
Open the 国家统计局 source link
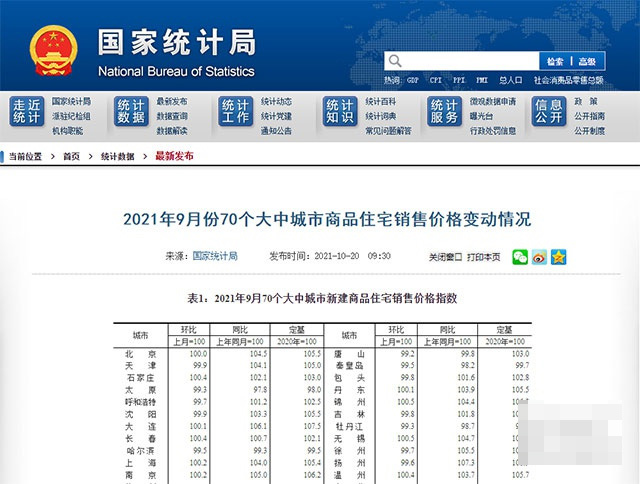point(215,257)
